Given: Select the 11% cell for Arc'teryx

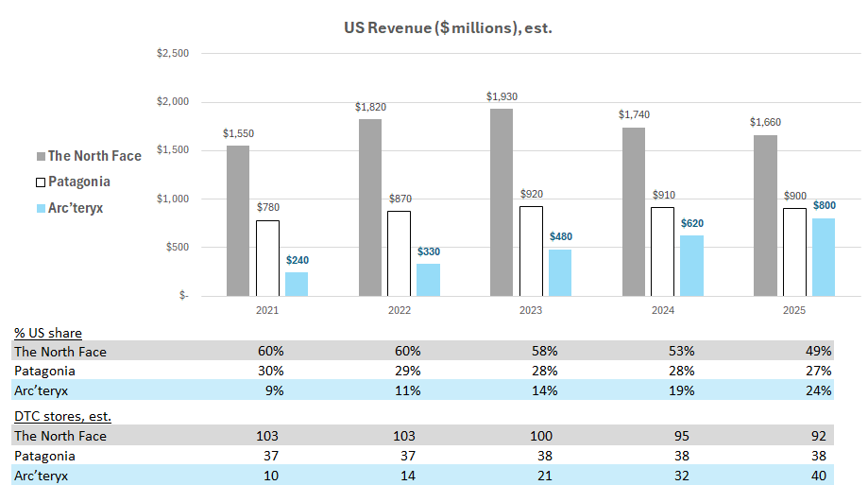Looking at the screenshot, I should (408, 390).
